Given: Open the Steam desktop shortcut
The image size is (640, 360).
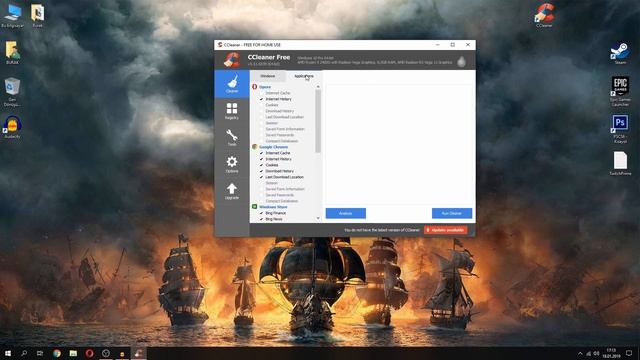Looking at the screenshot, I should [x=620, y=53].
